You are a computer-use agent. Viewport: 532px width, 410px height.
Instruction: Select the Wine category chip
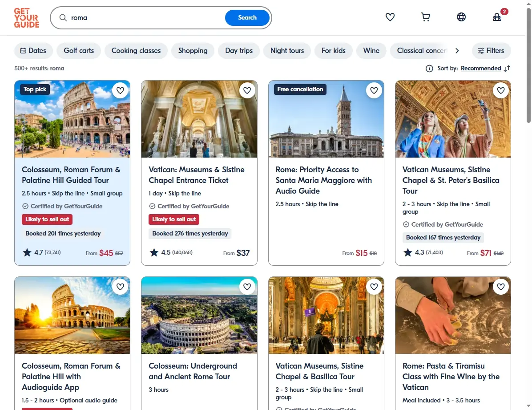point(371,51)
